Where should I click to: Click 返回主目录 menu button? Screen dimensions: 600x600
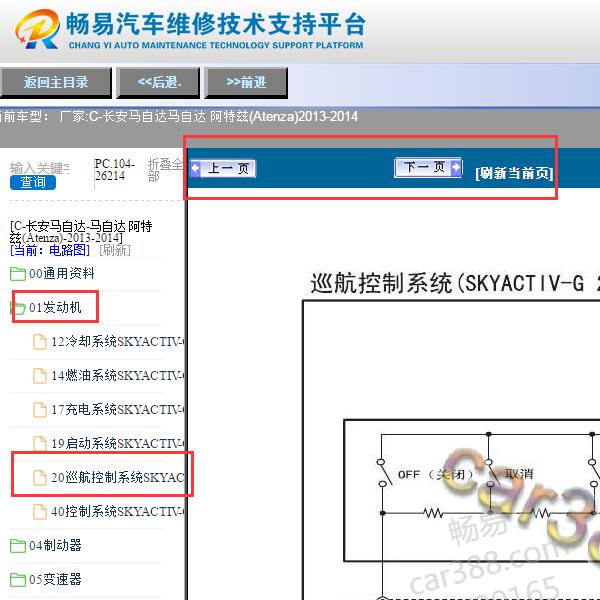pyautogui.click(x=56, y=83)
